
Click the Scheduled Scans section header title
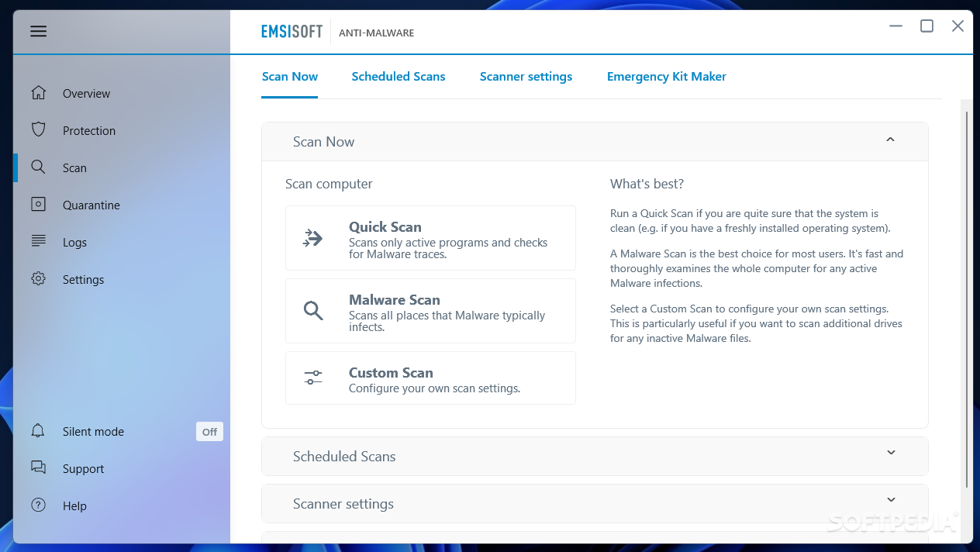point(344,457)
